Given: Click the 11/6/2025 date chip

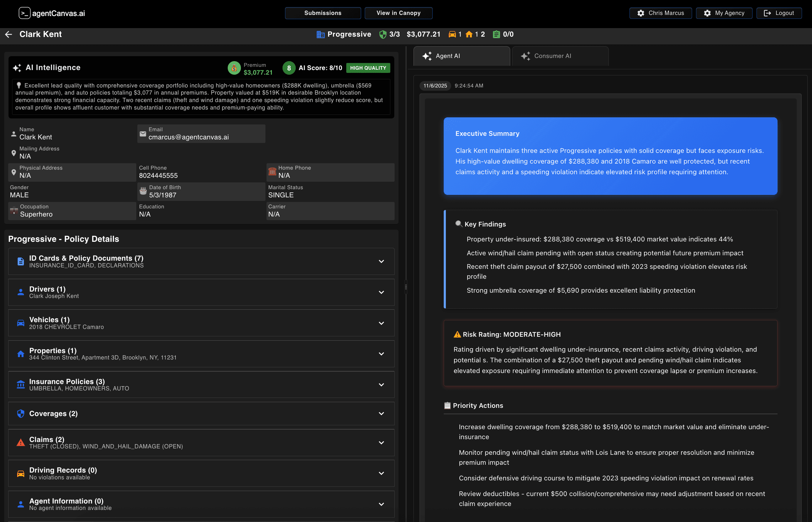Looking at the screenshot, I should pos(435,86).
